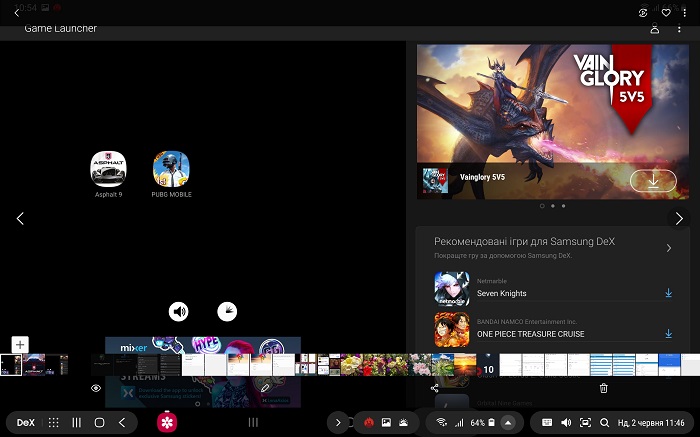The width and height of the screenshot is (700, 437).
Task: Open the DeX menu button
Action: 25,423
